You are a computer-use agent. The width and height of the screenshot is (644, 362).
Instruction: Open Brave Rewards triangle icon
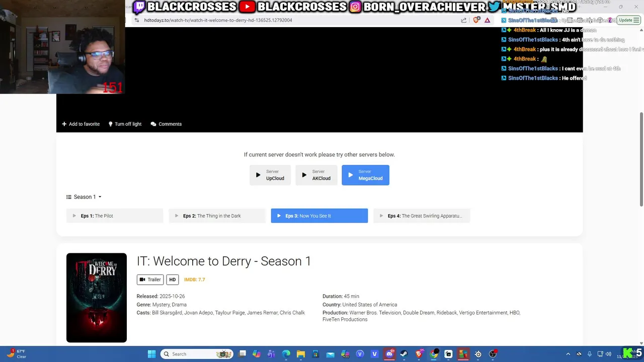point(487,20)
